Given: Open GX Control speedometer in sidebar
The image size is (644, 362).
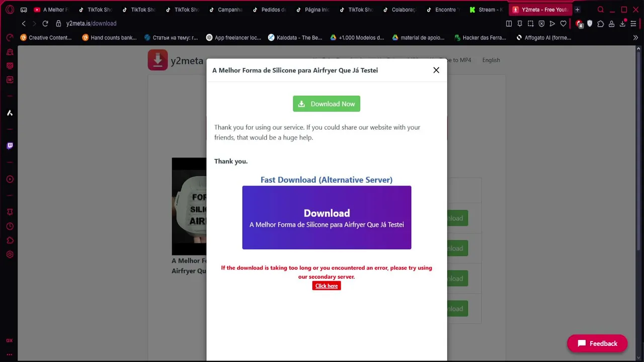Looking at the screenshot, I should click(10, 38).
